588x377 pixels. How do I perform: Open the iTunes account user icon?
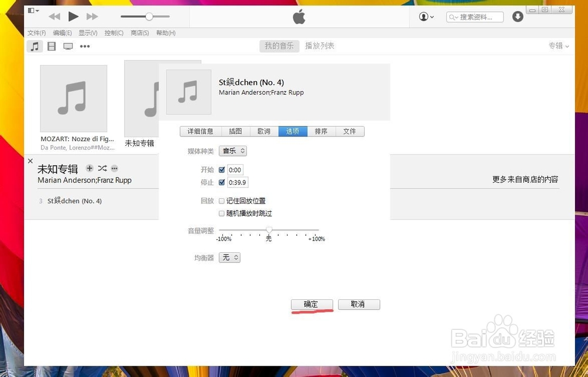[425, 16]
